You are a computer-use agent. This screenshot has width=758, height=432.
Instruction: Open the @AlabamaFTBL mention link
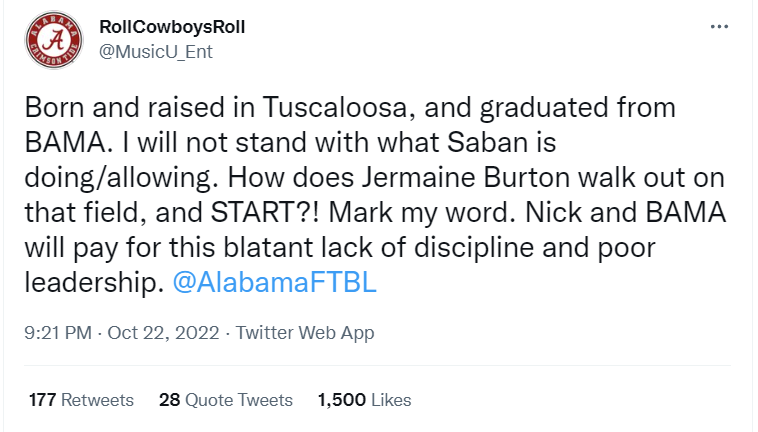coord(274,282)
